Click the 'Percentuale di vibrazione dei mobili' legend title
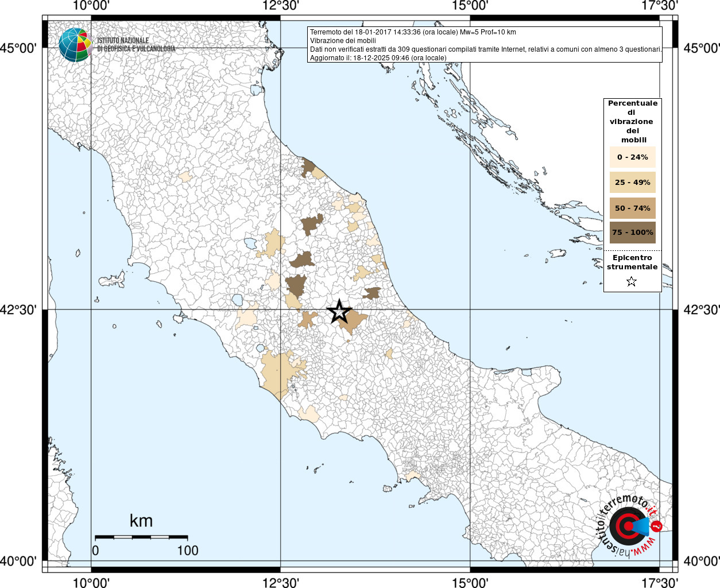Viewport: 720px width, 588px height. point(633,121)
